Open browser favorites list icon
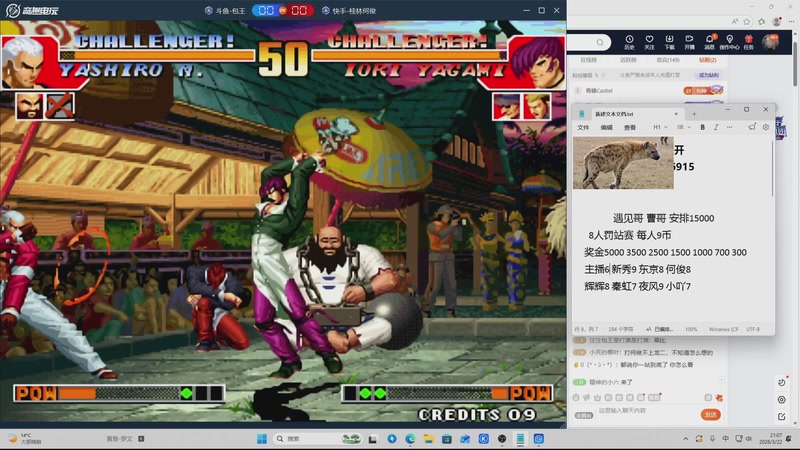800x450 pixels. 762,21
